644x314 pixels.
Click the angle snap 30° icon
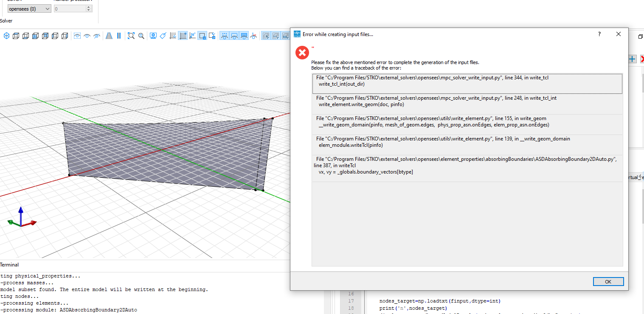pos(193,36)
